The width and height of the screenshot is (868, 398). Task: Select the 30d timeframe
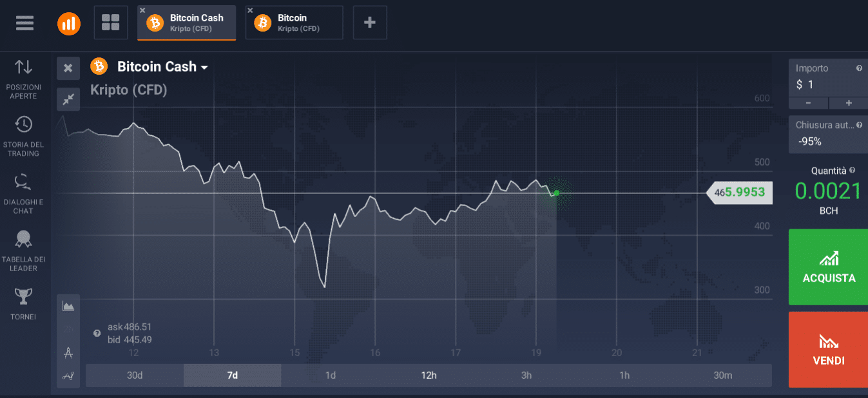coord(135,375)
